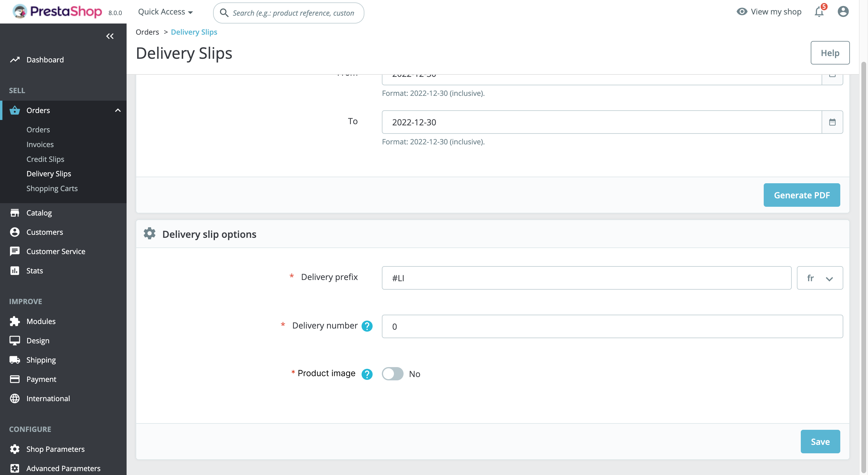This screenshot has width=868, height=475.
Task: Follow the Orders breadcrumb link
Action: click(x=147, y=32)
